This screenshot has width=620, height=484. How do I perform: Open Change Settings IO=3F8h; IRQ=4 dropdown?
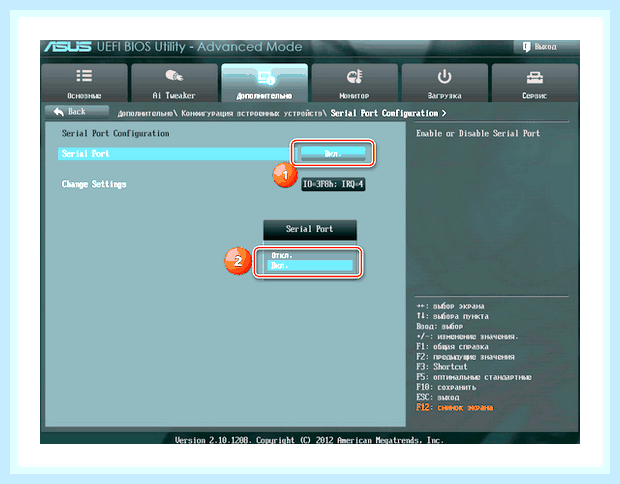pyautogui.click(x=333, y=184)
